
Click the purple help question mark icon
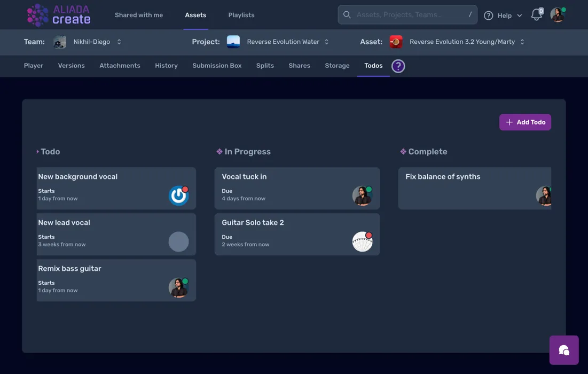(398, 66)
